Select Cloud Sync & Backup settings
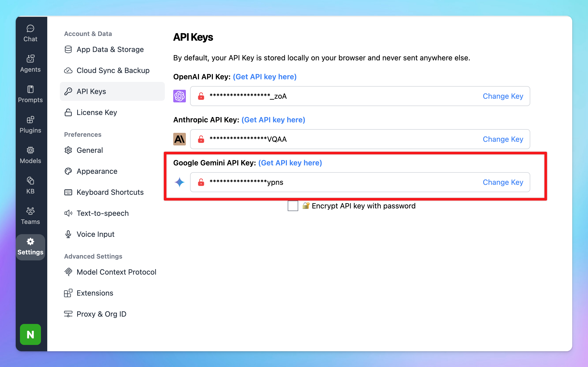Screen dimensions: 588x367 click(x=113, y=70)
